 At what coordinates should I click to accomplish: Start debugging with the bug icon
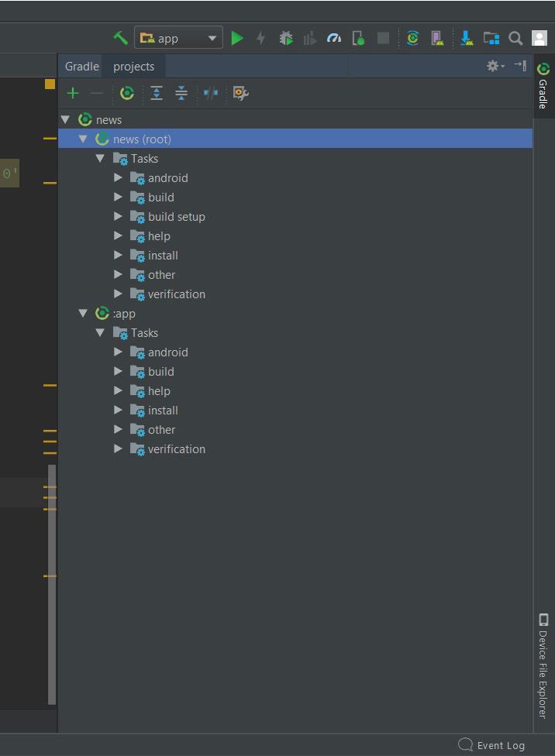pos(286,38)
